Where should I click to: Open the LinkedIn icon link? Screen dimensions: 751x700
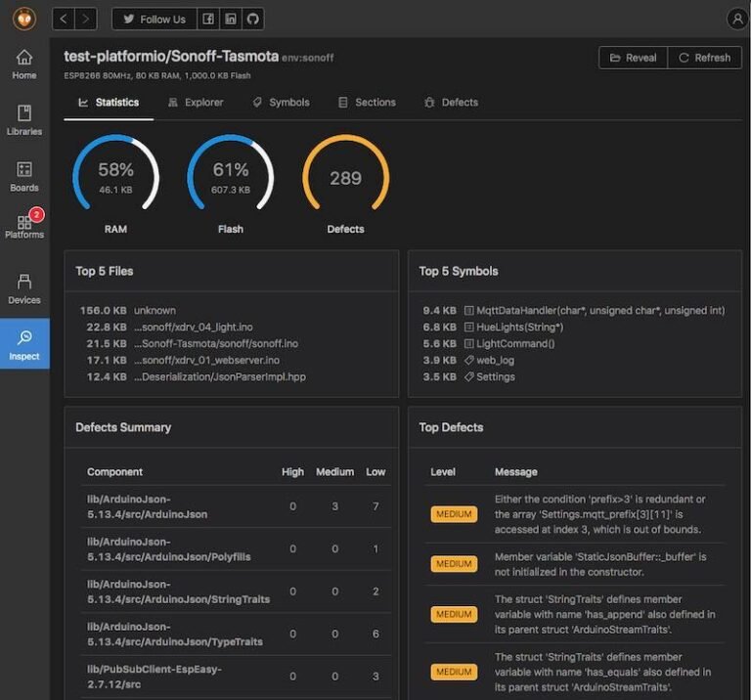[x=231, y=20]
